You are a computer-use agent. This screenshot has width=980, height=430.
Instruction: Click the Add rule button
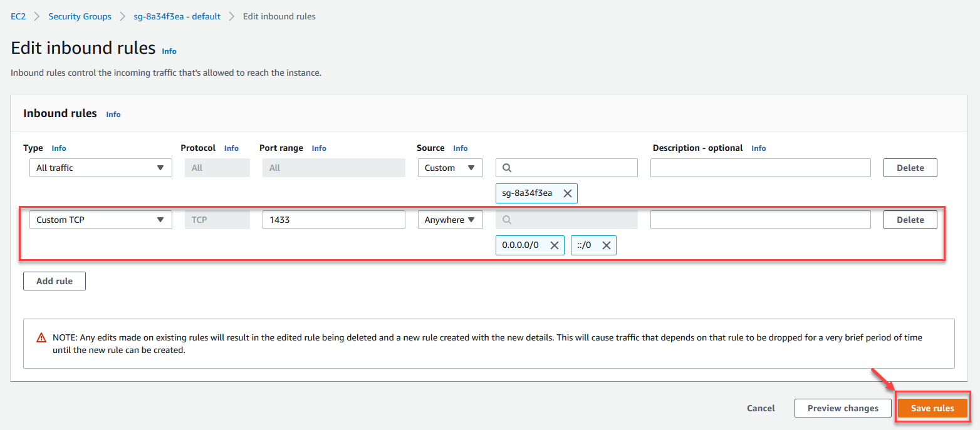tap(55, 281)
